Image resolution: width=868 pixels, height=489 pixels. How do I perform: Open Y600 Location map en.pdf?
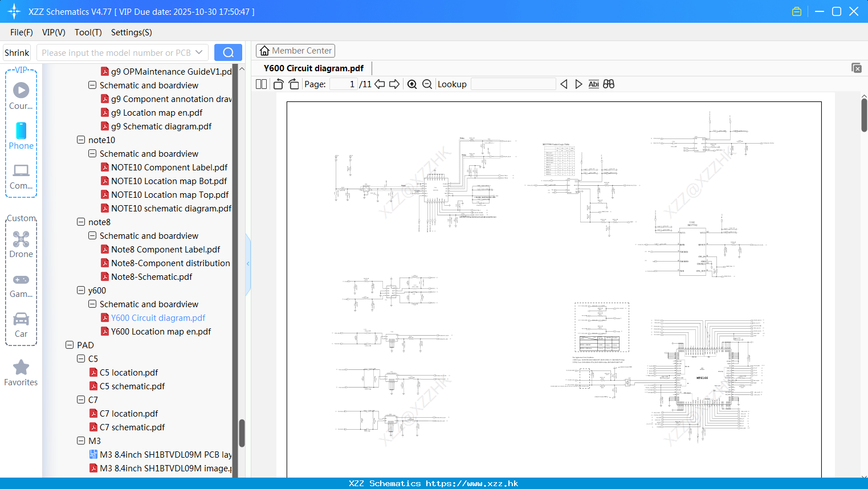[161, 331]
